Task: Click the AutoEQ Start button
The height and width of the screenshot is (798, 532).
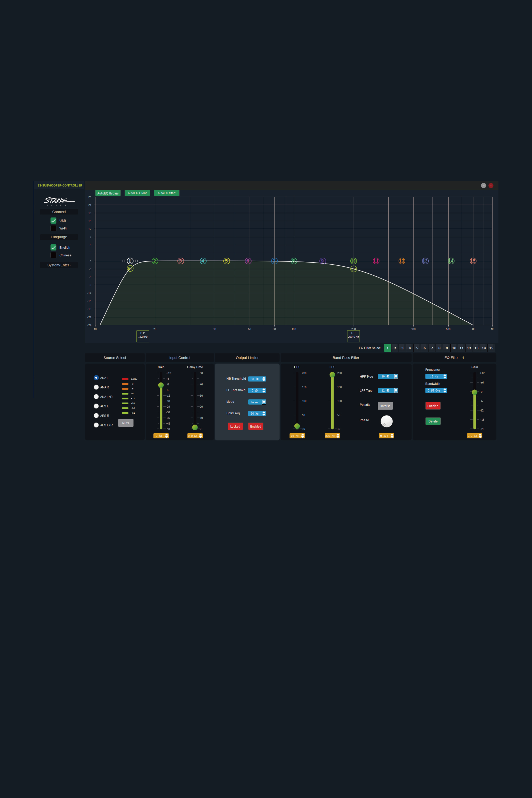Action: pos(167,193)
